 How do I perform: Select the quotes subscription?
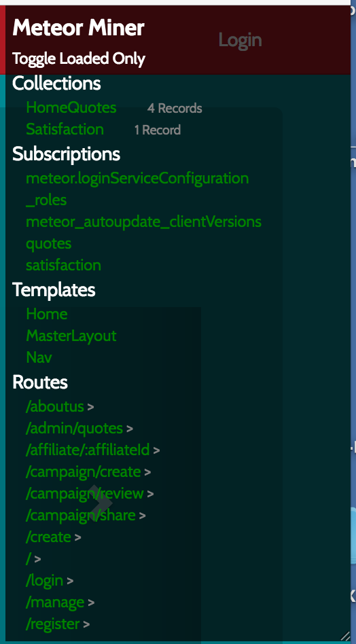(48, 244)
